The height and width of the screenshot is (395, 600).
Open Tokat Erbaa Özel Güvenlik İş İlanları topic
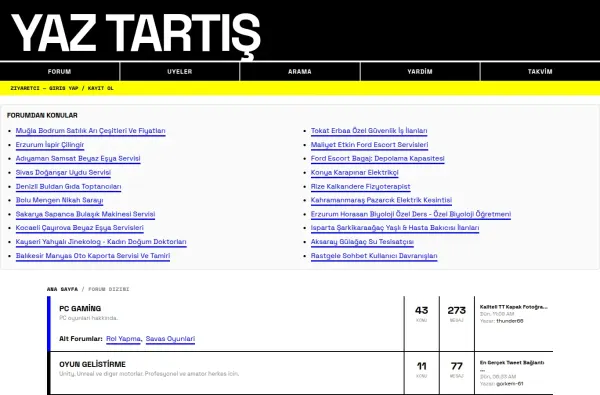tap(369, 131)
